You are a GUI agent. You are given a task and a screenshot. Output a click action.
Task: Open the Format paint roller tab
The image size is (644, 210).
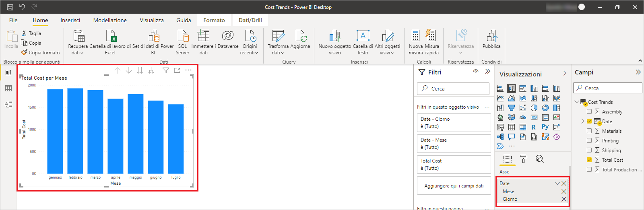524,159
